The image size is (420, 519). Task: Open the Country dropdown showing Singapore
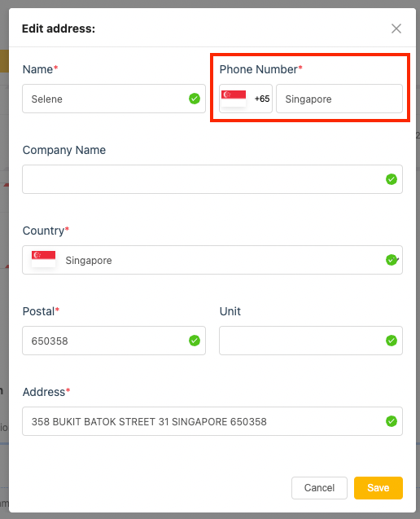(x=212, y=260)
